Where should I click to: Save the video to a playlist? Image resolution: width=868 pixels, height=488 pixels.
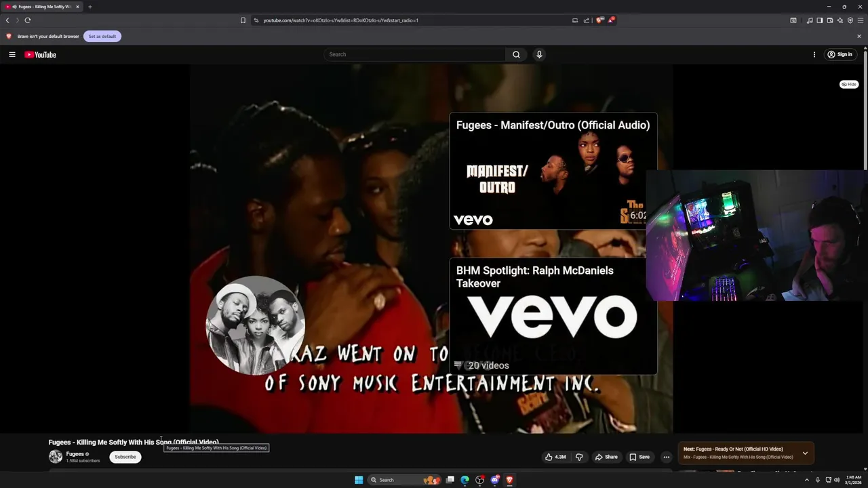click(639, 457)
